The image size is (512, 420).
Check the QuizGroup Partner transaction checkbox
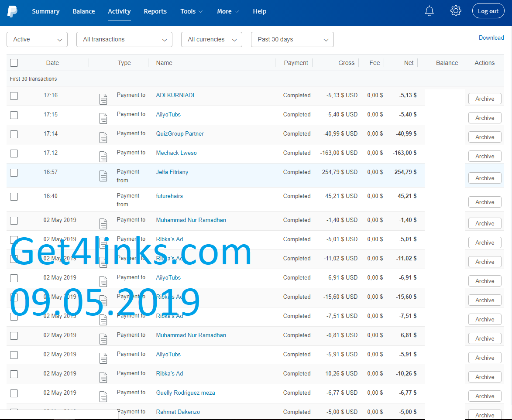pos(14,134)
